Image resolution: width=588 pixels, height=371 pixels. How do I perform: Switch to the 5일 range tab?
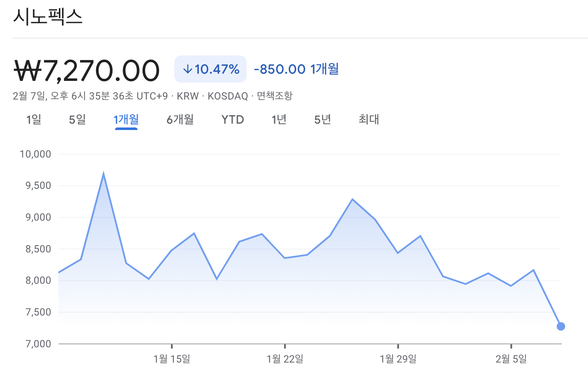coord(77,120)
